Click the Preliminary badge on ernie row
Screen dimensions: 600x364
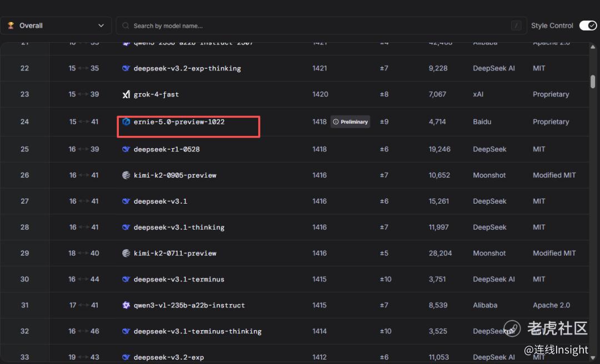point(350,122)
